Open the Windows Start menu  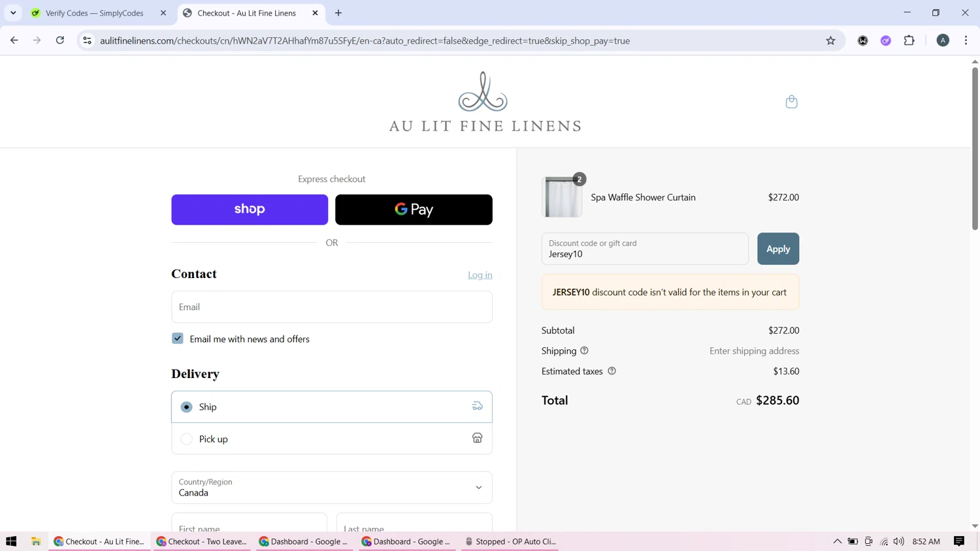[11, 541]
